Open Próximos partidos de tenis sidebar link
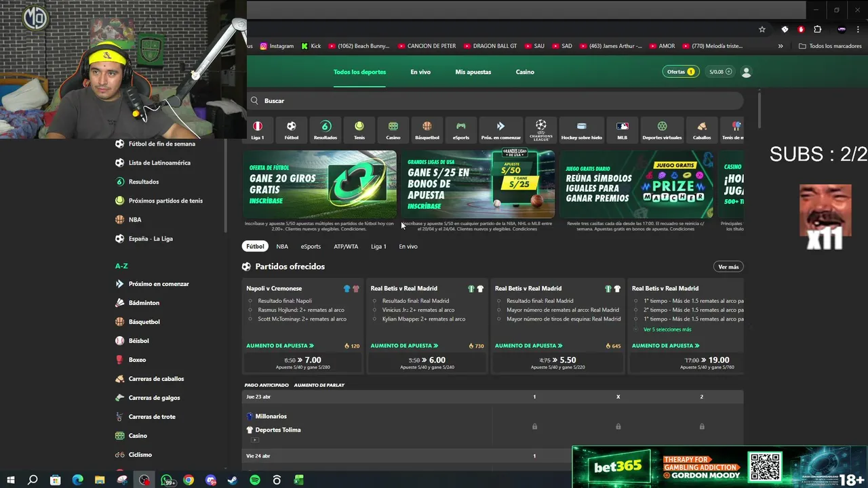 coord(165,201)
